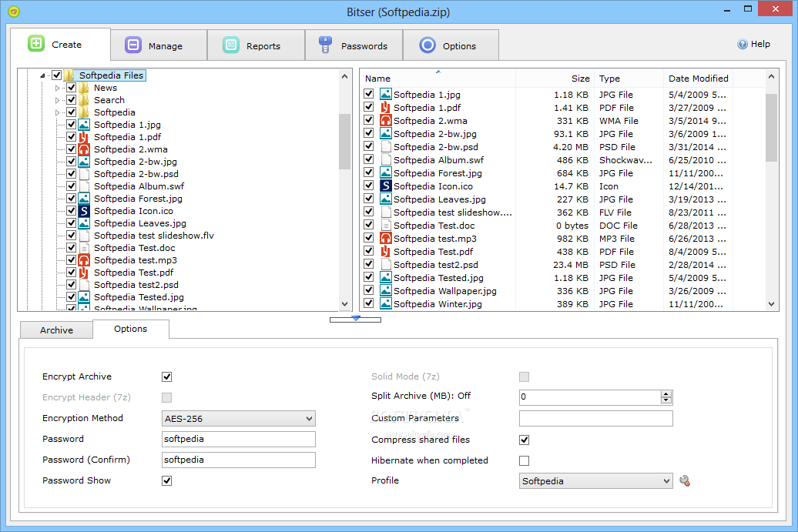Viewport: 798px width, 532px height.
Task: Click the profile wrench icon next to Softpedia
Action: pos(685,480)
